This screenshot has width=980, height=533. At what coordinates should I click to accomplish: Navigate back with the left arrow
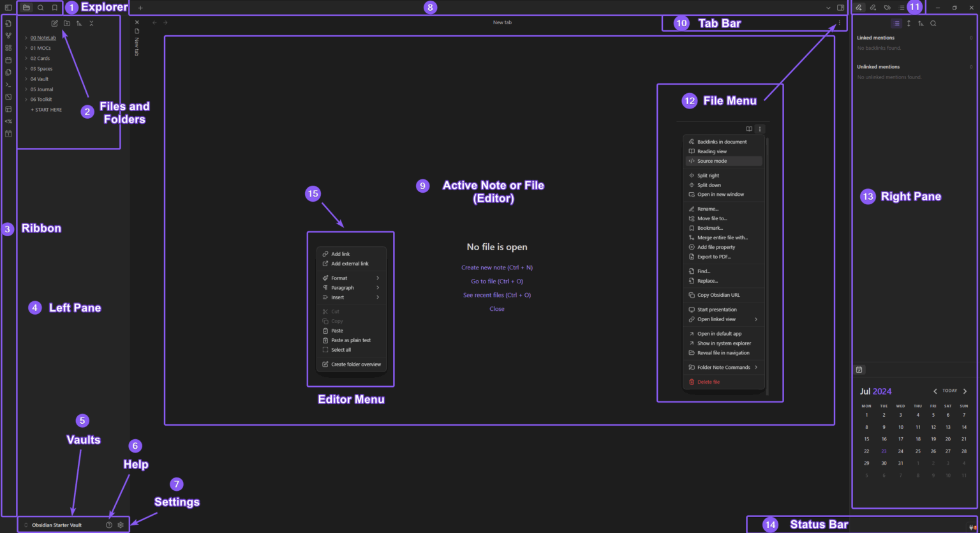154,22
